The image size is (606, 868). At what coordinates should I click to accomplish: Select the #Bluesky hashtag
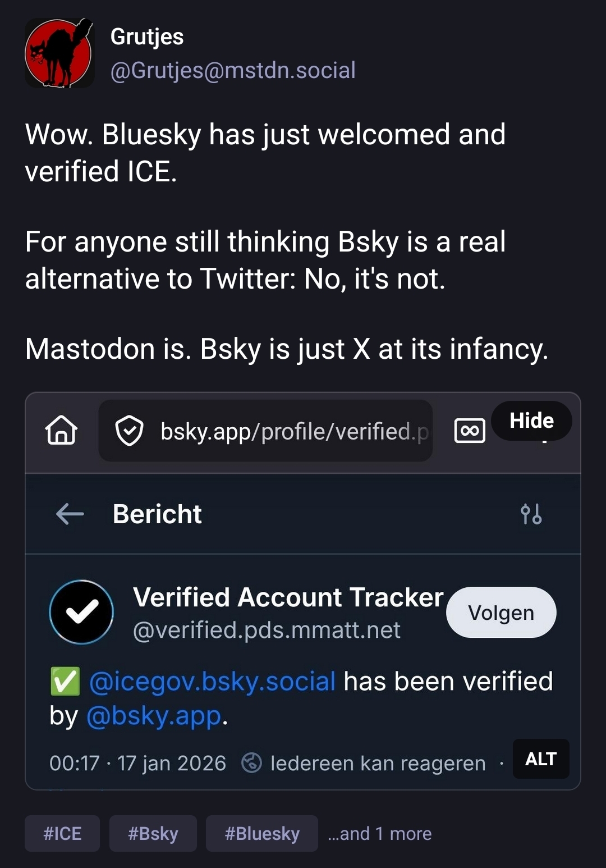tap(261, 833)
